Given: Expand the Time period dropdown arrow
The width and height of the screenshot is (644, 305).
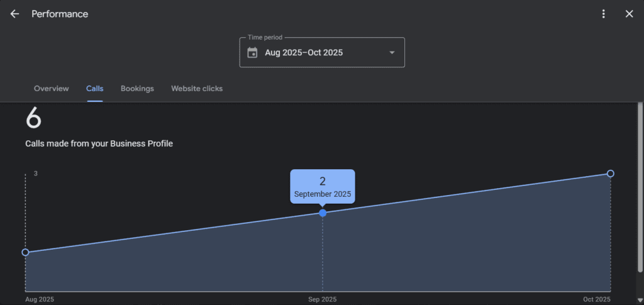Looking at the screenshot, I should tap(392, 53).
